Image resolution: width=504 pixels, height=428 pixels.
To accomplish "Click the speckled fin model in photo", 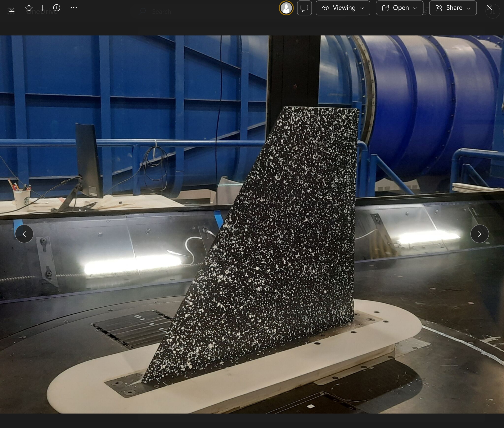I will click(x=279, y=243).
